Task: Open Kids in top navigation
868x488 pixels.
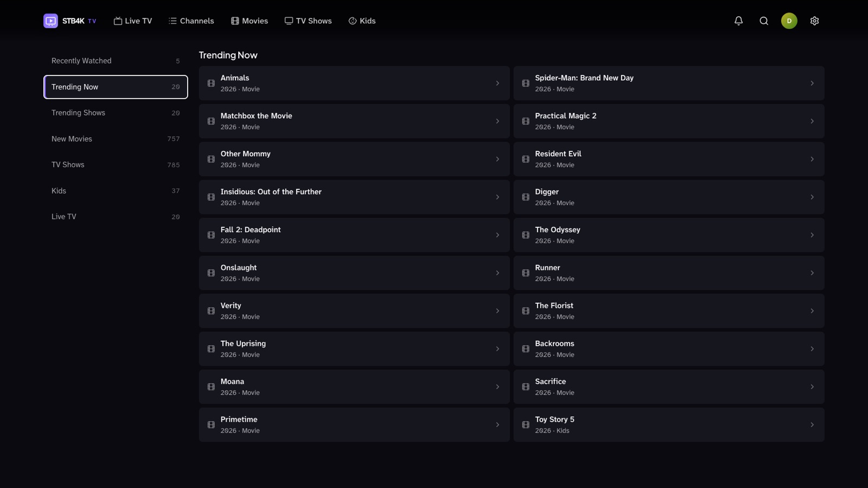Action: click(x=362, y=21)
